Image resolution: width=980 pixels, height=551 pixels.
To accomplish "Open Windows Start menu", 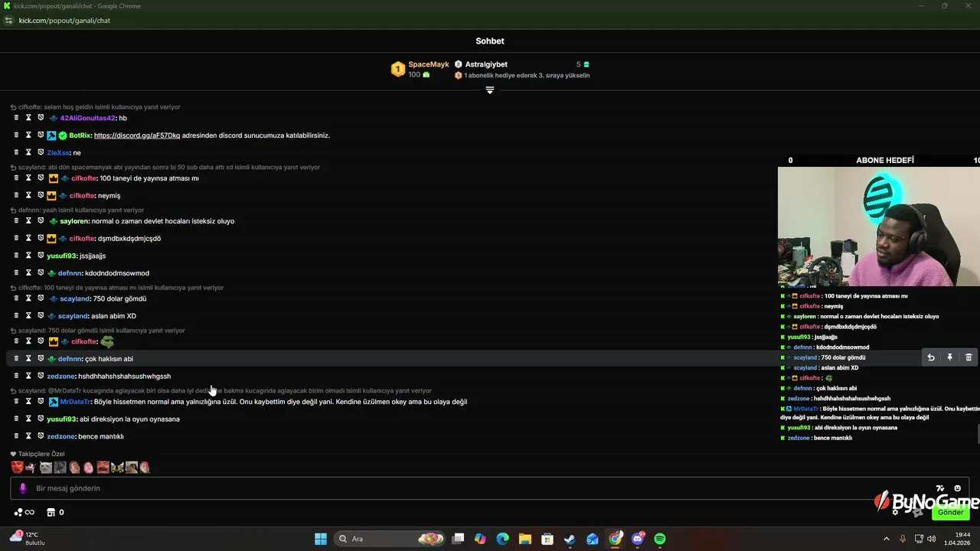I will pyautogui.click(x=321, y=539).
